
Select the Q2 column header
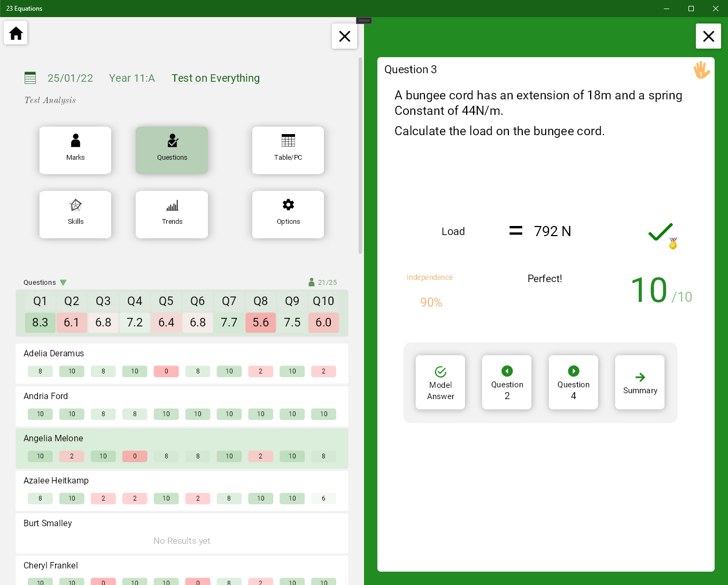point(72,301)
